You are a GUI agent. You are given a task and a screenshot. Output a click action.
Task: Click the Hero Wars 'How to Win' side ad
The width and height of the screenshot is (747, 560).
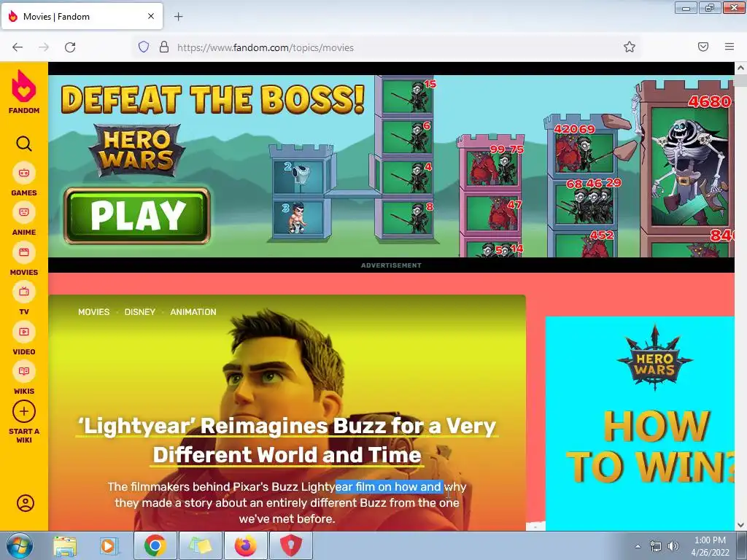[640, 424]
